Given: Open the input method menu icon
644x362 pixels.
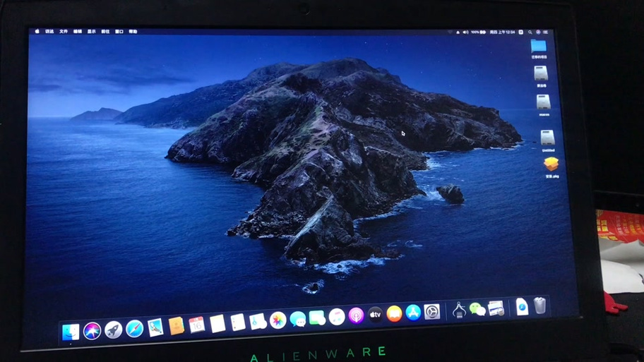Looking at the screenshot, I should (521, 32).
